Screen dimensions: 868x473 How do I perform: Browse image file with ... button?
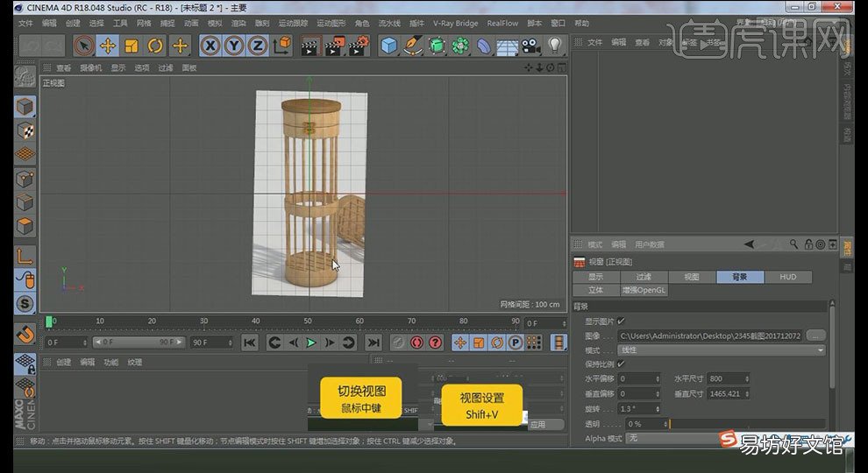[816, 335]
